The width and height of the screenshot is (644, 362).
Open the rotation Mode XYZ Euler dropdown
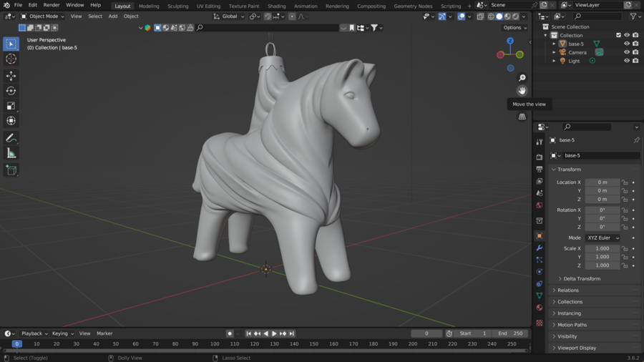pyautogui.click(x=602, y=238)
